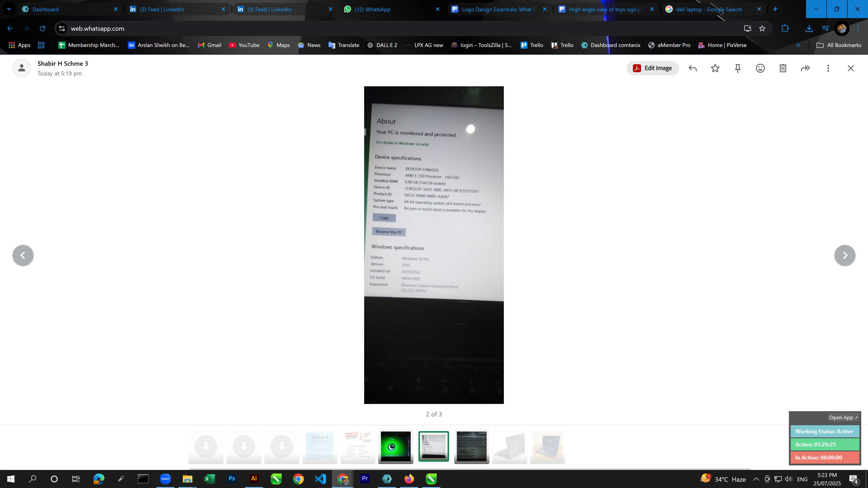
Task: Open the Maps bookmark
Action: coord(278,45)
